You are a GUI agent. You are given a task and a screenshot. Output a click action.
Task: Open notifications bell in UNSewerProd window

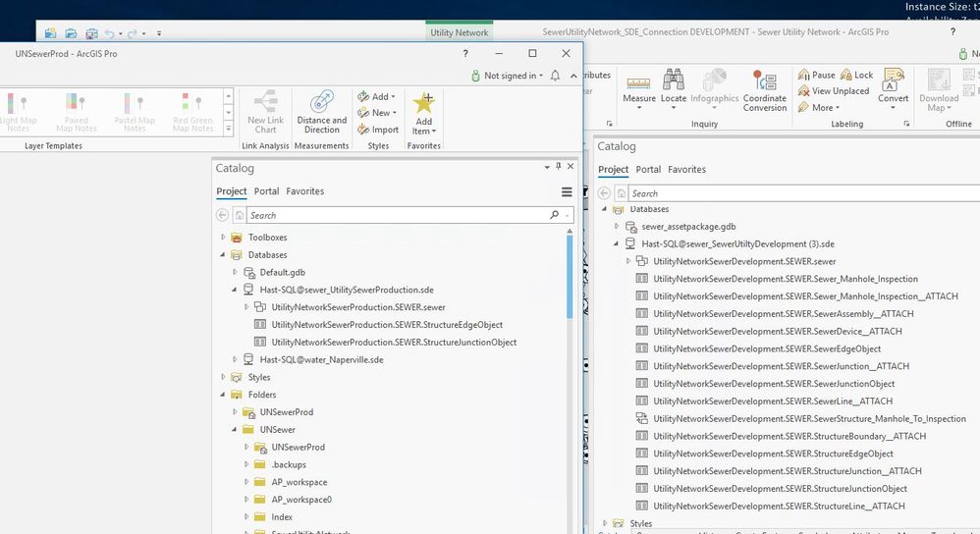coord(555,76)
